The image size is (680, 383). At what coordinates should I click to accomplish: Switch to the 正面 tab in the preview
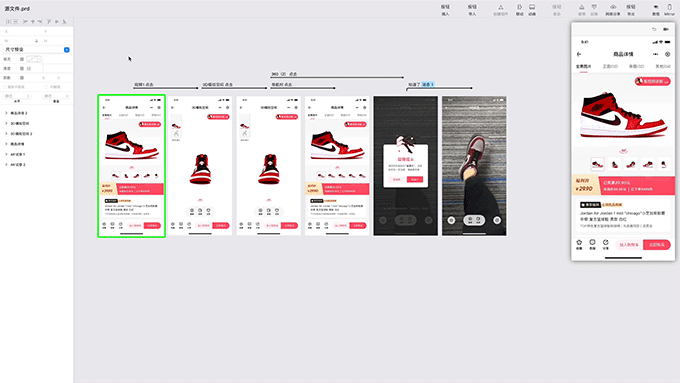point(610,66)
